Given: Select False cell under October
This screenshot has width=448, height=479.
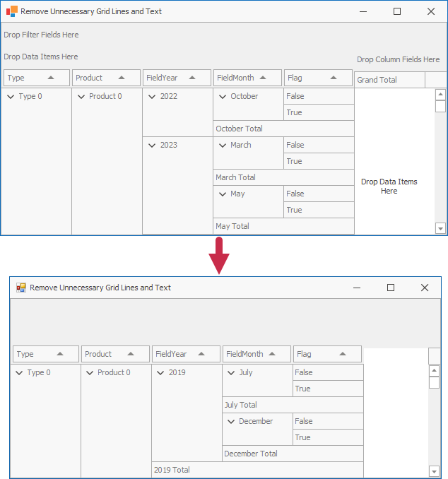Looking at the screenshot, I should click(x=319, y=96).
